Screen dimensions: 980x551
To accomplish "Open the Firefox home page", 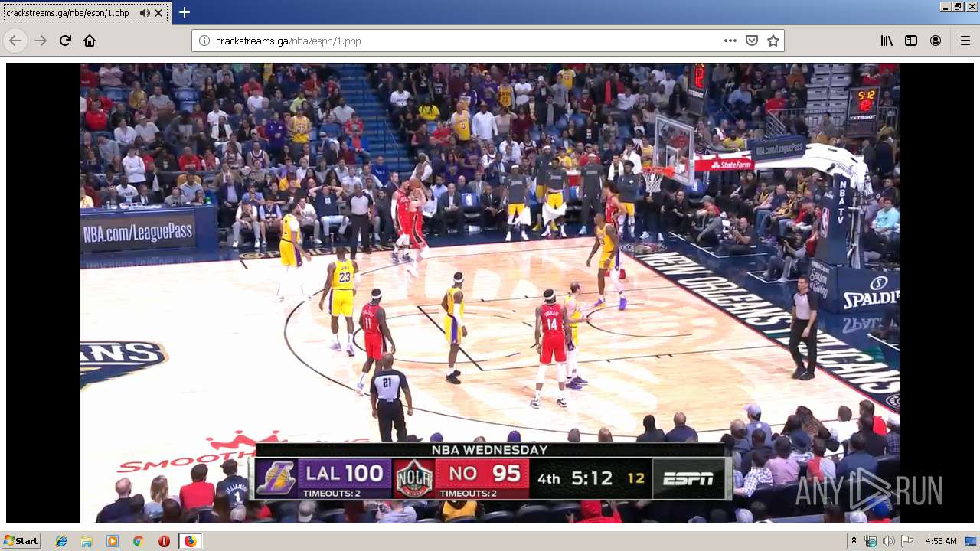I will 90,41.
